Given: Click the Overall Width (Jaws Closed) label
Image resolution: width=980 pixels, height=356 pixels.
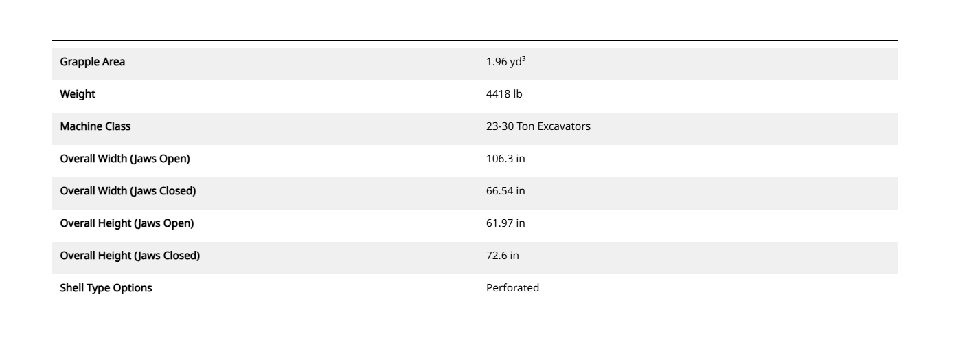Looking at the screenshot, I should pos(128,191).
